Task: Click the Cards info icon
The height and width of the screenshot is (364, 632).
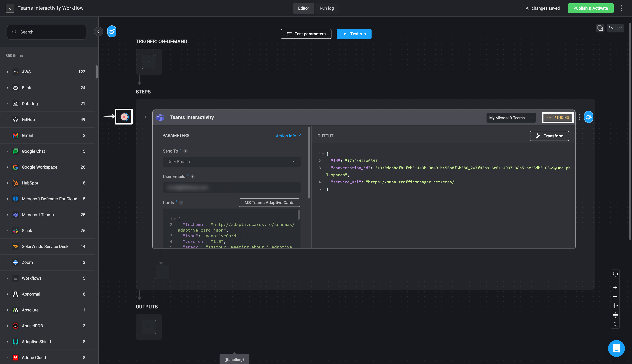Action: coord(181,203)
